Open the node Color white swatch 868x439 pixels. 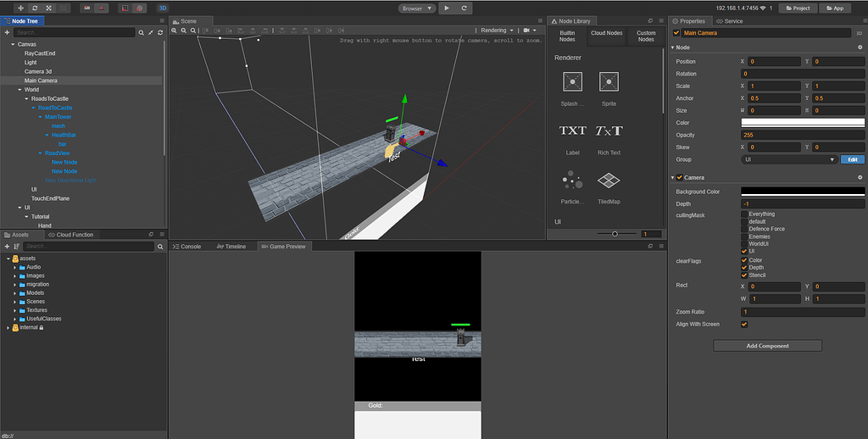tap(803, 123)
